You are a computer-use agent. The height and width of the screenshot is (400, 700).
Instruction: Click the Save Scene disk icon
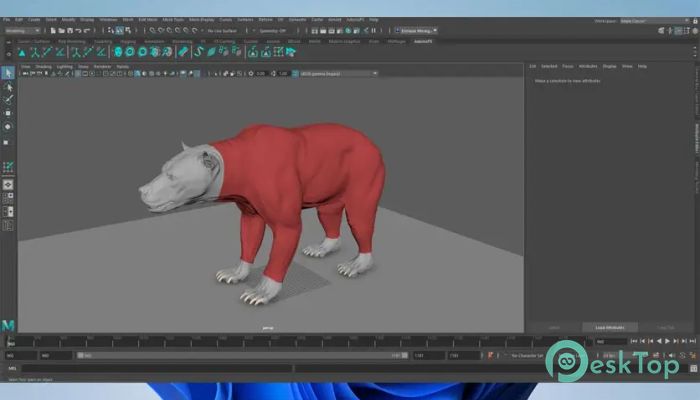click(70, 31)
